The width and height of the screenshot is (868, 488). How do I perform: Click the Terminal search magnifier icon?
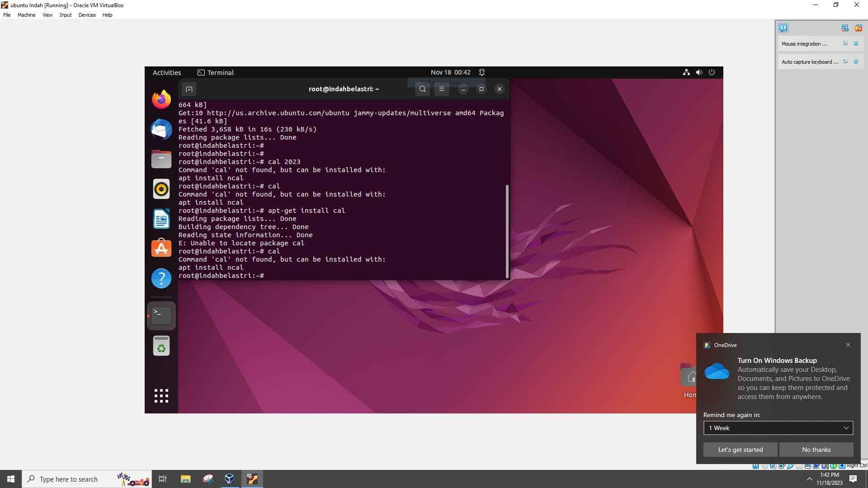pyautogui.click(x=422, y=89)
